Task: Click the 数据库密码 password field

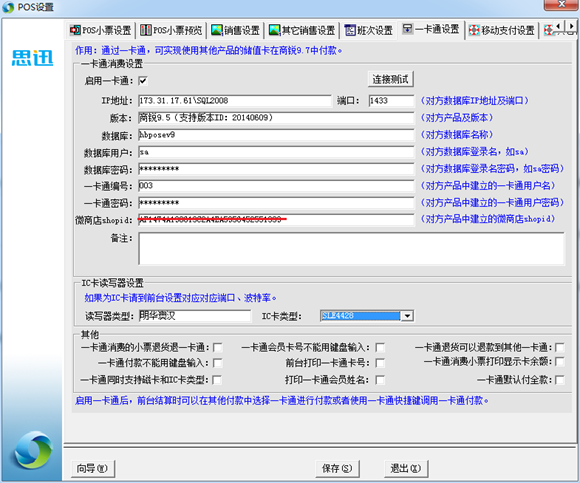Action: (276, 169)
